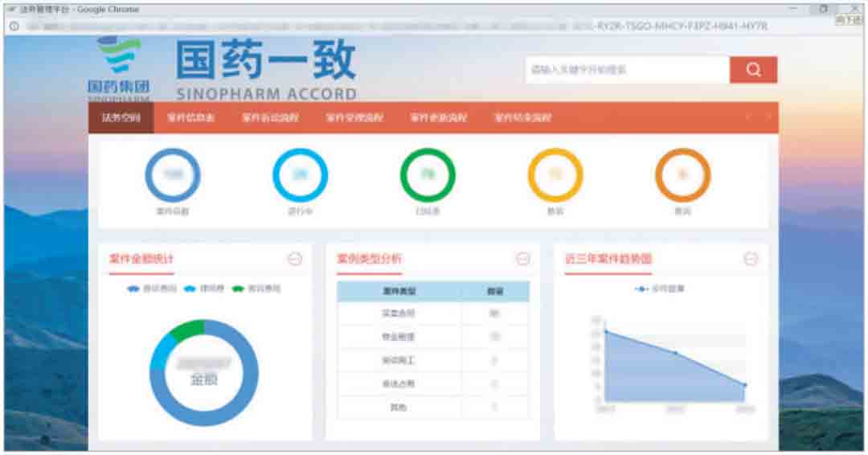
Task: Click the blue total cases circle
Action: [173, 175]
